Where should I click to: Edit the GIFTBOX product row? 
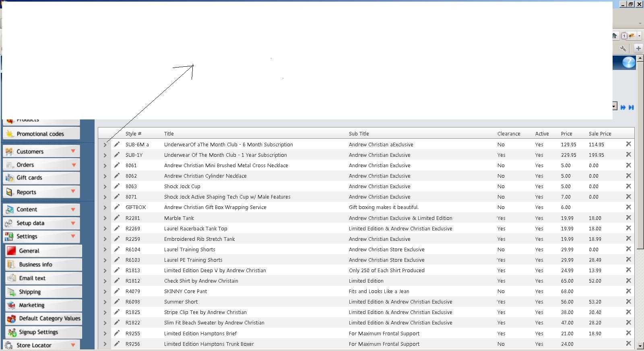coord(117,207)
